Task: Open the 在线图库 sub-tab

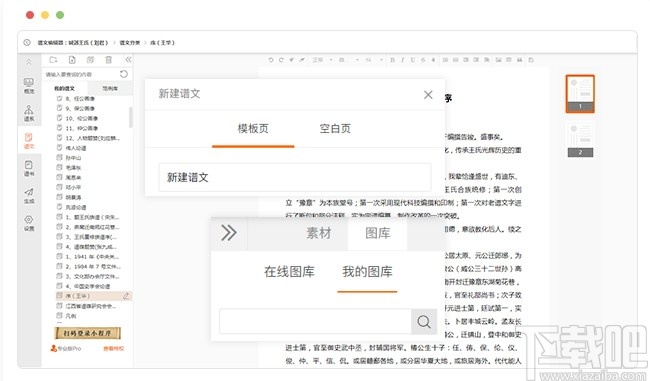Action: pyautogui.click(x=289, y=272)
